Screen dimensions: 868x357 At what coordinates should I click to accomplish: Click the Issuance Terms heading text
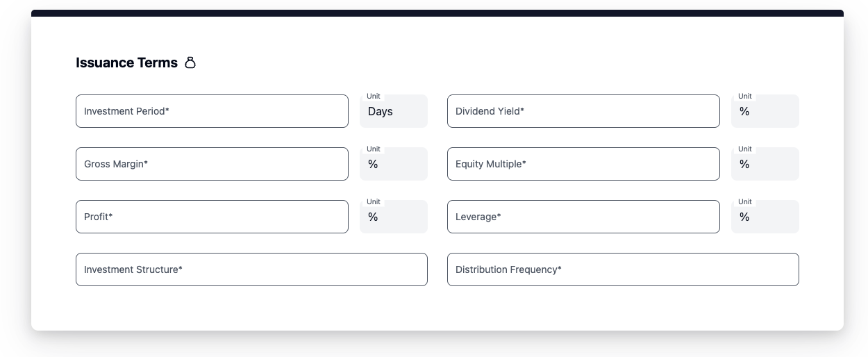126,63
